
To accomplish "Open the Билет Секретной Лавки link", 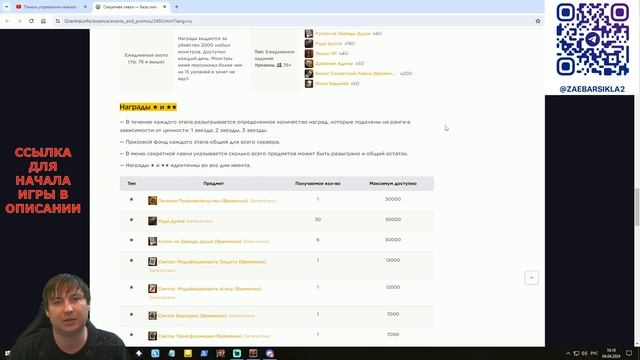I will click(x=355, y=73).
